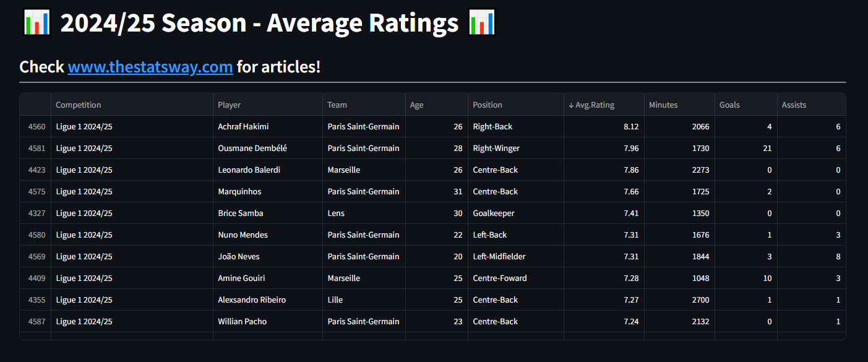Click the 1730 minutes cell
868x362 pixels.
pos(679,148)
